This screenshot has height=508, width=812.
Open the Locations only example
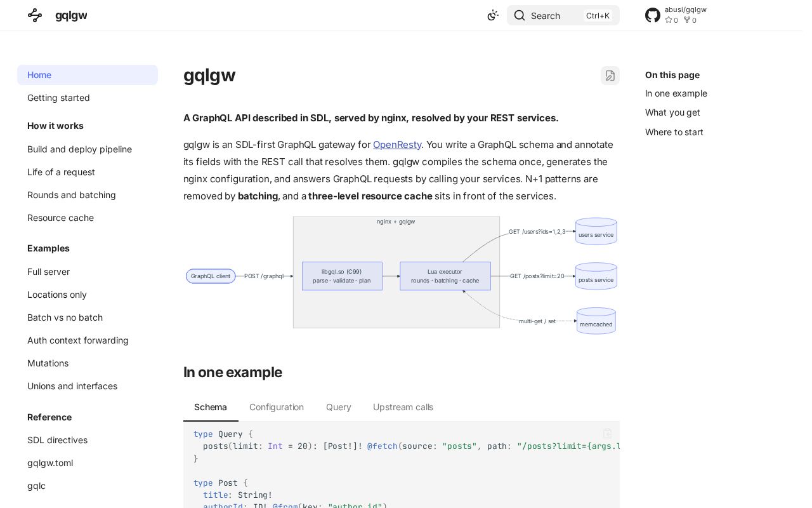pyautogui.click(x=88, y=295)
